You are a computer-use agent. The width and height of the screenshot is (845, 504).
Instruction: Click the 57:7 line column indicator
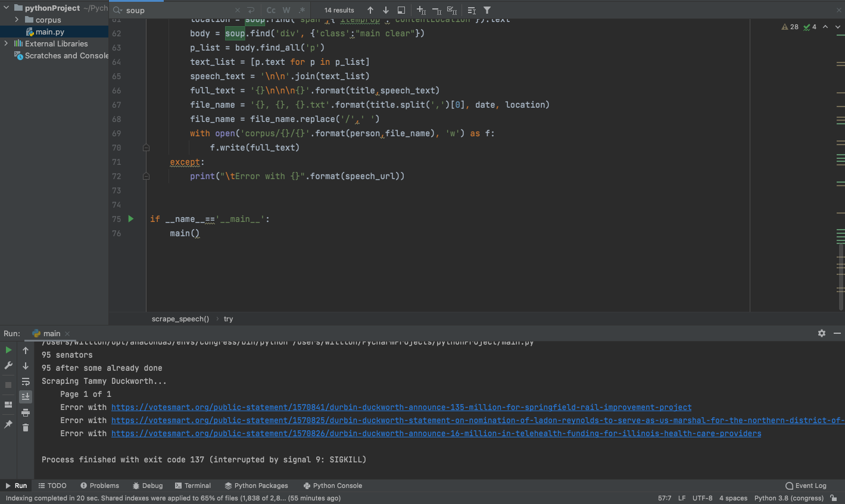point(665,498)
